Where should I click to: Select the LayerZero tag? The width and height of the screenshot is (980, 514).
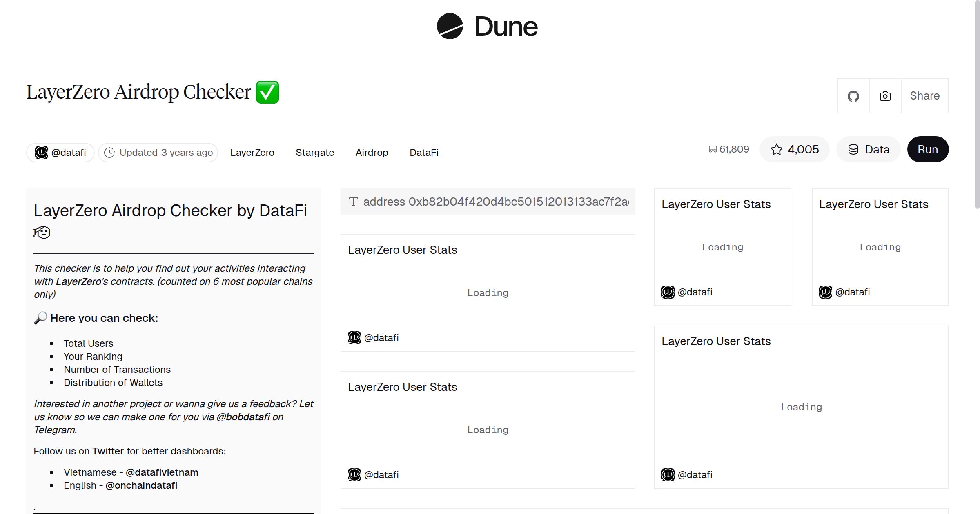click(x=252, y=152)
